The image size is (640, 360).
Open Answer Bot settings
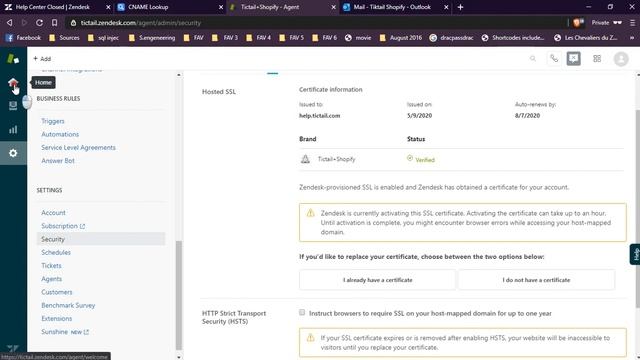(x=58, y=161)
